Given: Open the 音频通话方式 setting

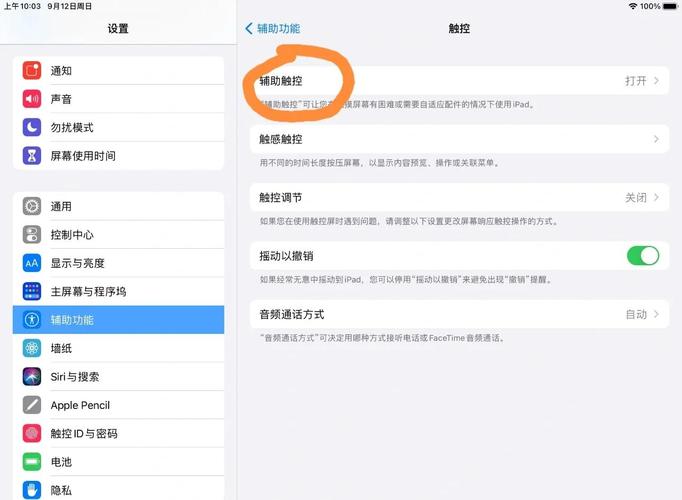Looking at the screenshot, I should tap(459, 314).
